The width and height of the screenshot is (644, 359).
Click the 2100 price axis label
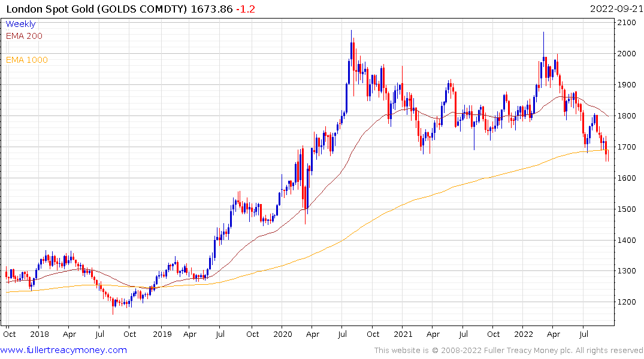627,23
